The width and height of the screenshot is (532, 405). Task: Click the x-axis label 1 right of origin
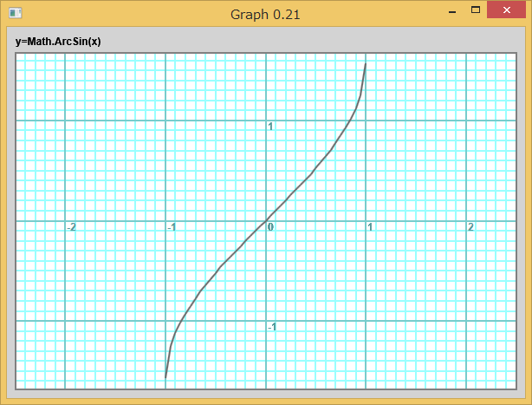pos(370,226)
